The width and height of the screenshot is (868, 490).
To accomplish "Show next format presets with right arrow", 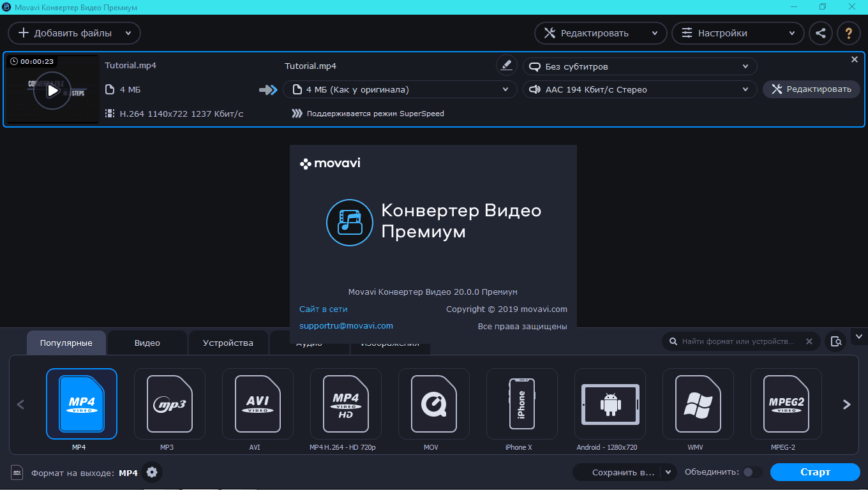I will click(847, 404).
